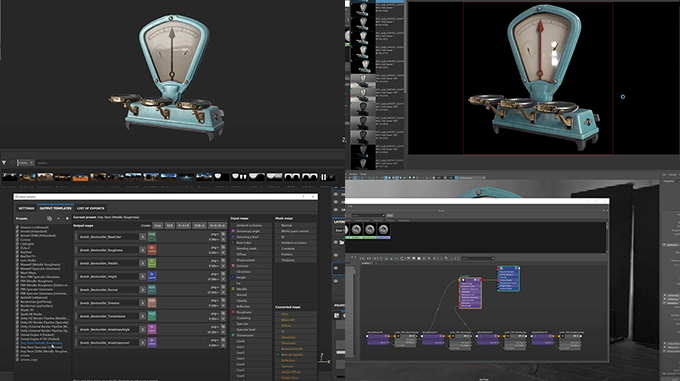Create an R+G+B+A output map
The image size is (680, 381).
point(217,225)
